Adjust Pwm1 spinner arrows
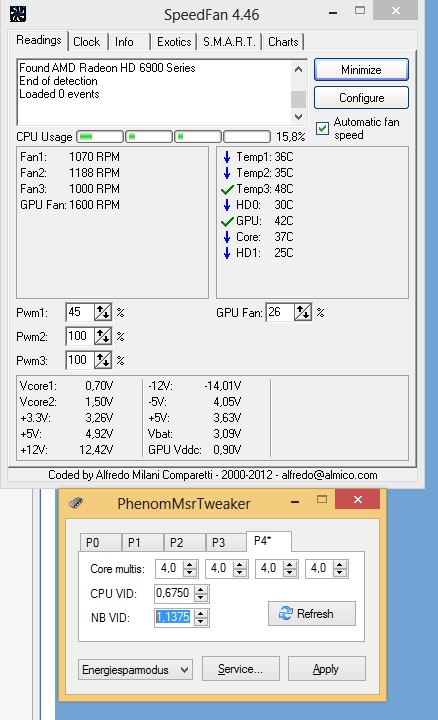 point(103,313)
